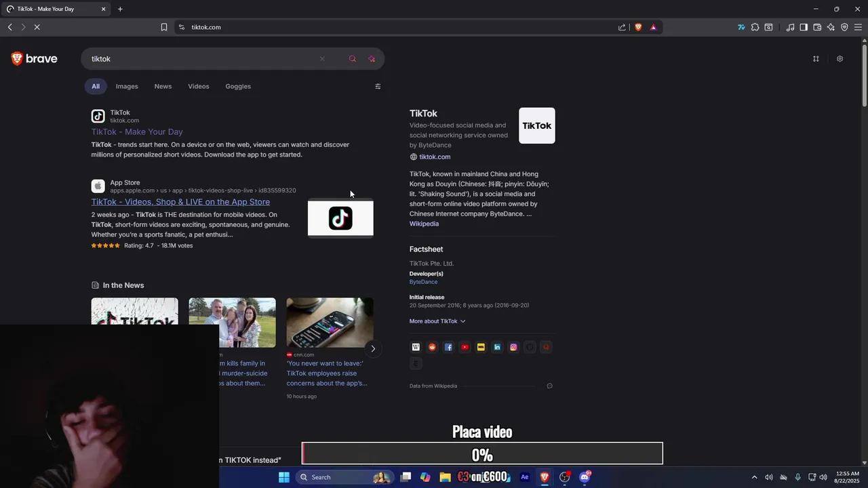Send feedback via speech bubble icon

coord(549,386)
